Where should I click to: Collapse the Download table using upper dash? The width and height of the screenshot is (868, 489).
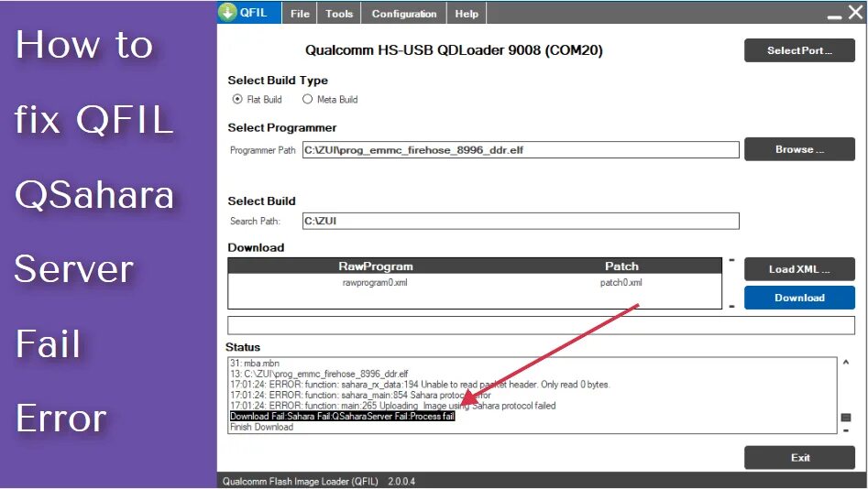click(x=731, y=260)
